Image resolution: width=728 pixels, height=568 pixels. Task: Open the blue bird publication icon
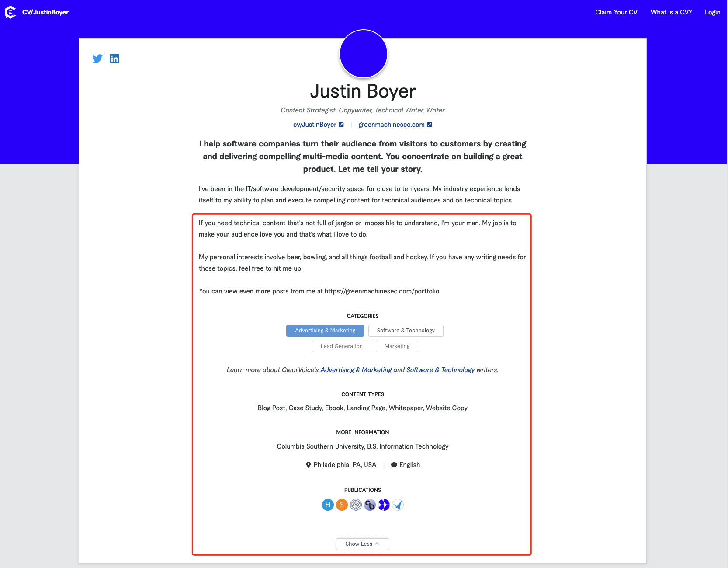tap(398, 505)
